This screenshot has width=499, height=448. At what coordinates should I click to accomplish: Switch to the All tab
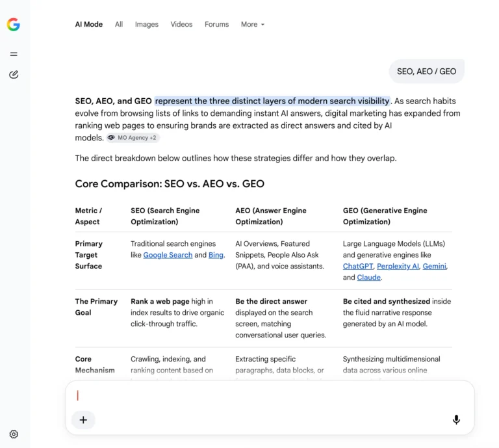tap(119, 25)
